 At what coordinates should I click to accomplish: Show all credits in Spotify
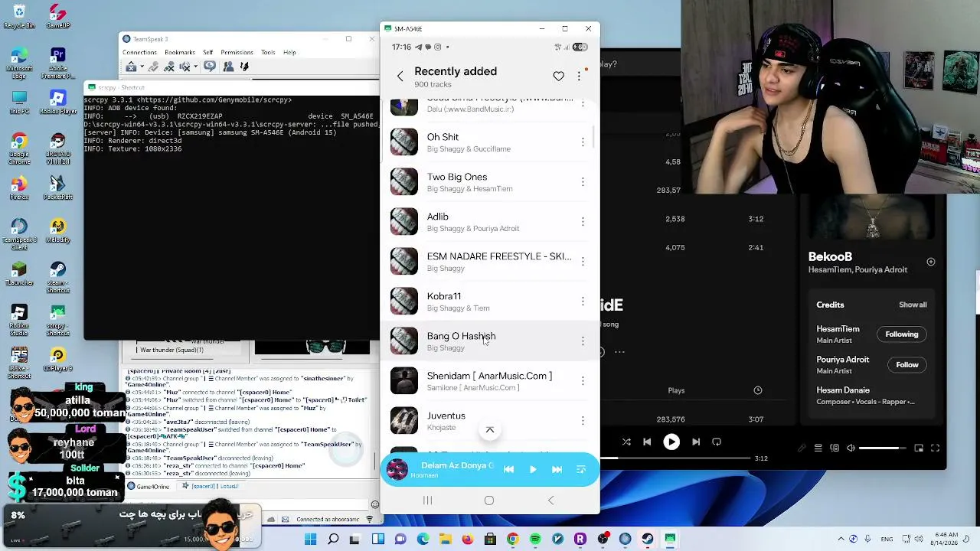(913, 305)
